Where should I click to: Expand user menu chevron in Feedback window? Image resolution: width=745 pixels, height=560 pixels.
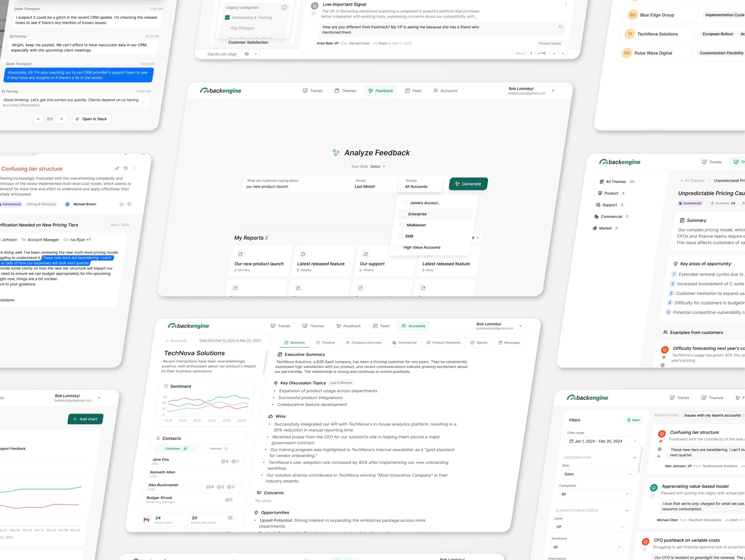(x=553, y=91)
